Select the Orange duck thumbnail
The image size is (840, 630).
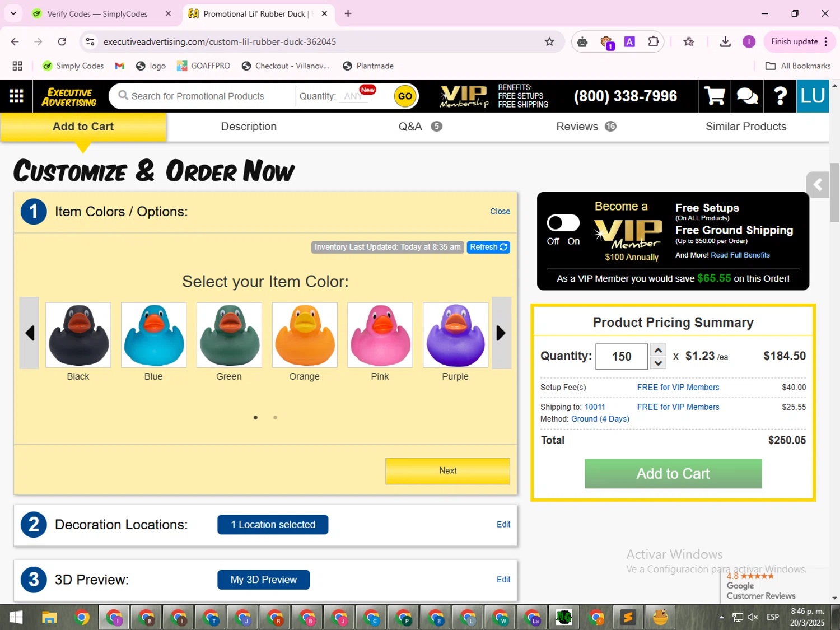[305, 335]
